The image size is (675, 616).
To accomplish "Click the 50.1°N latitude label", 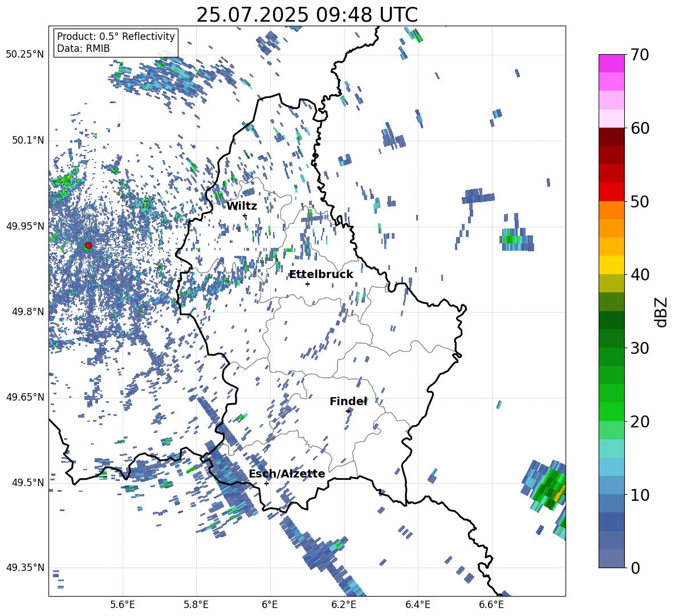I will click(x=27, y=141).
